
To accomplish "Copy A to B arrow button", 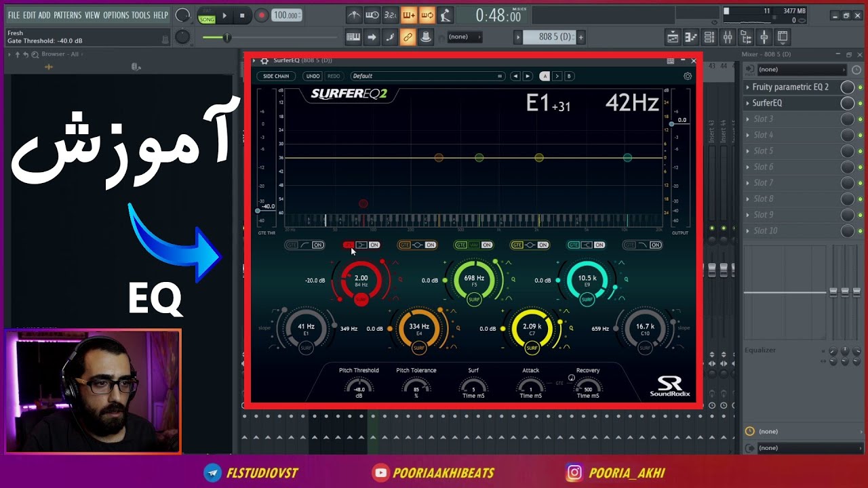I will coord(557,76).
